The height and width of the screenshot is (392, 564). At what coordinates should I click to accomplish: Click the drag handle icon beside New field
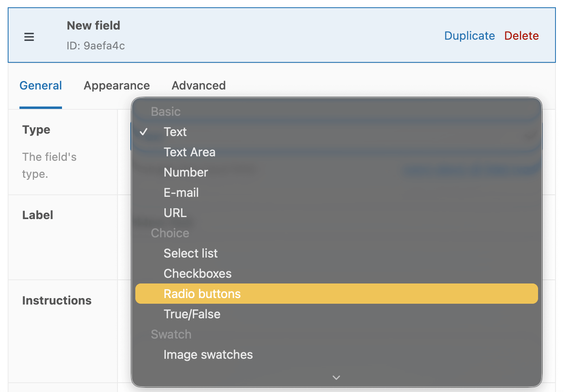pos(29,36)
